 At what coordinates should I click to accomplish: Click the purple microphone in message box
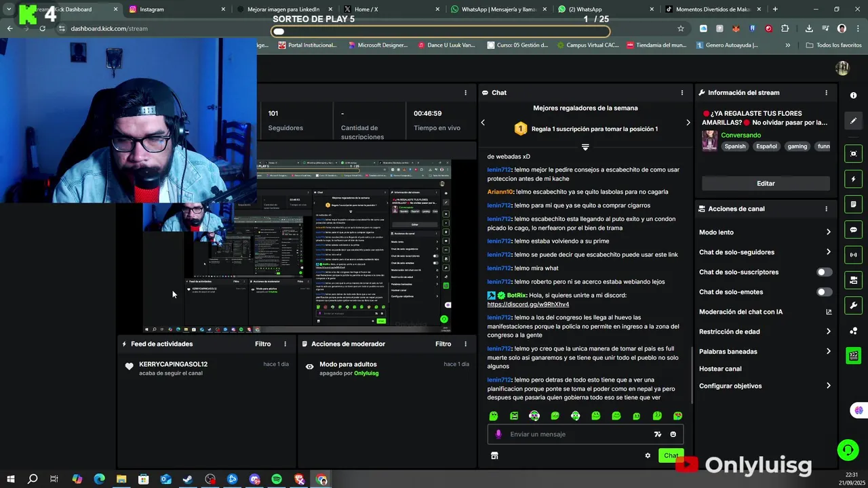pyautogui.click(x=498, y=434)
